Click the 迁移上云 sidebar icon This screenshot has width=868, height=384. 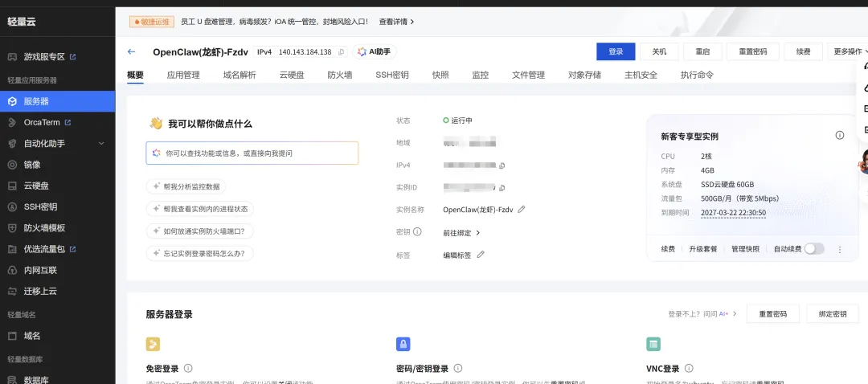coord(12,291)
